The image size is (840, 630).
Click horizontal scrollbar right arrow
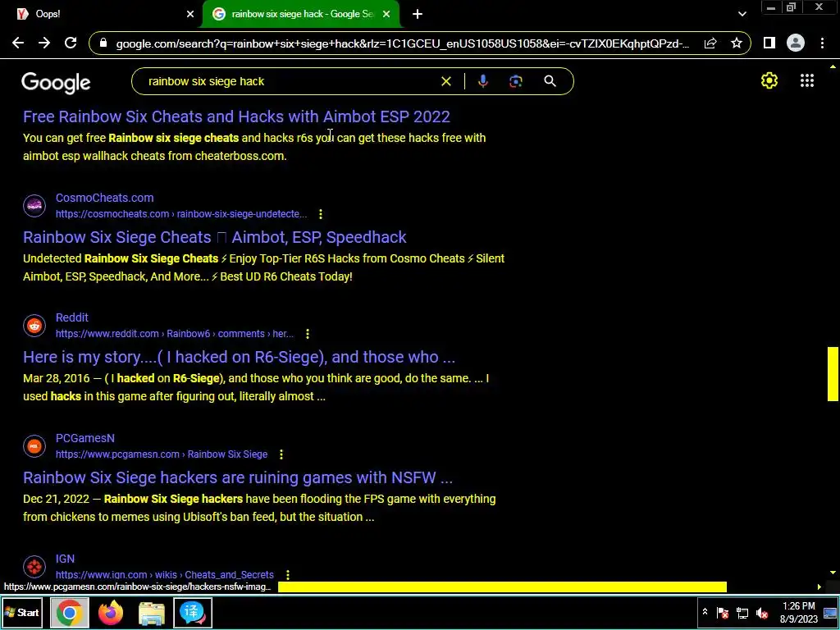819,587
